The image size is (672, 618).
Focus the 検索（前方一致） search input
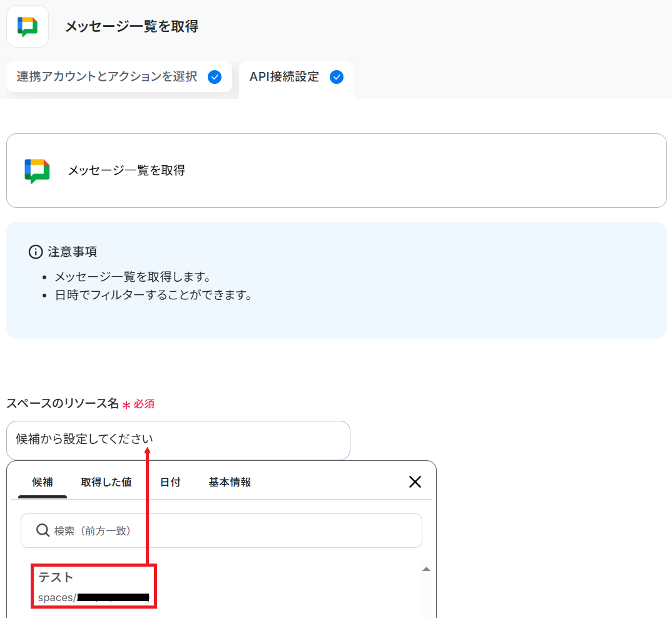pos(232,530)
